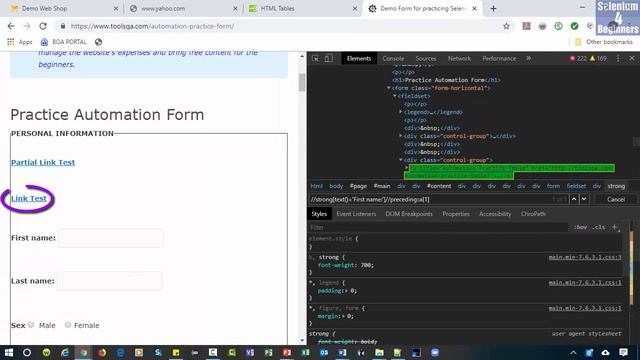Screen dimensions: 640x360
Task: Click the yellow warning count badge showing 169
Action: [x=598, y=58]
